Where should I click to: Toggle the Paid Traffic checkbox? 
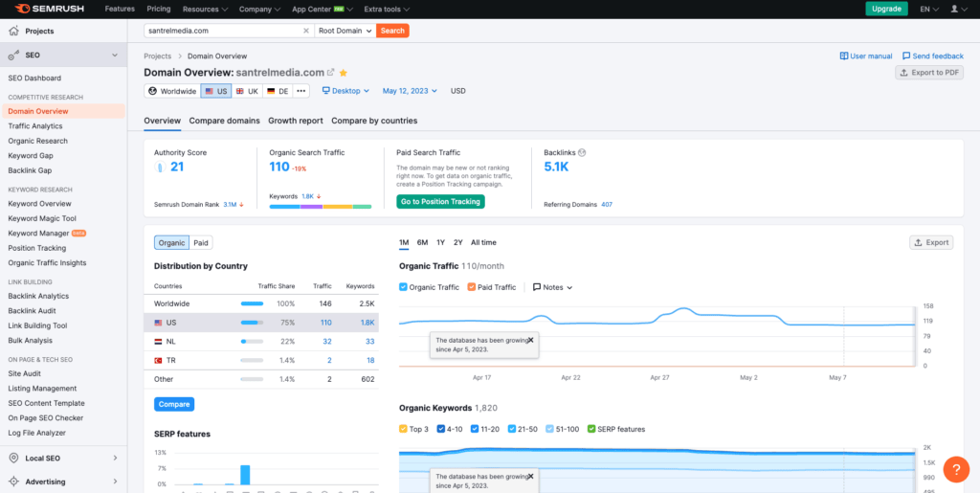tap(472, 287)
